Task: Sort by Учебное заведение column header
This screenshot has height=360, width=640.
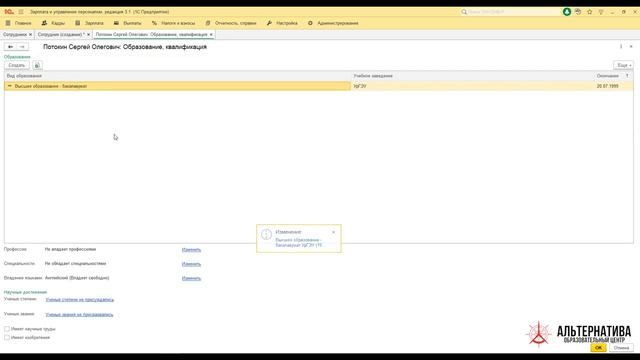Action: 472,76
